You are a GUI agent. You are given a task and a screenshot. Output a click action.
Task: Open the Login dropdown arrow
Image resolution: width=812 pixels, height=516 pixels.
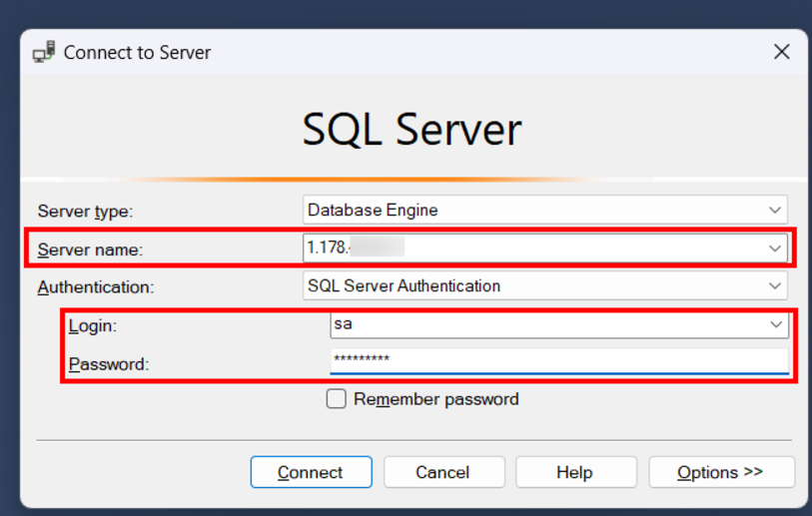coord(775,325)
